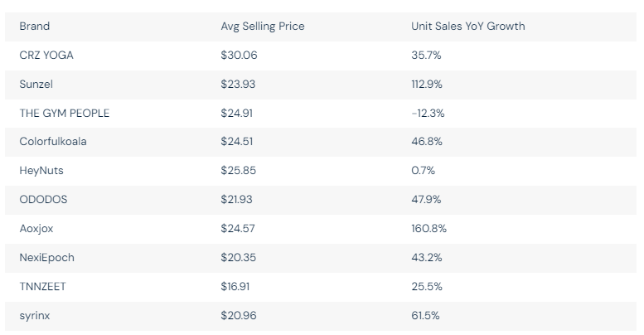Select the 160.8% growth cell
Image resolution: width=644 pixels, height=335 pixels.
[x=429, y=228]
